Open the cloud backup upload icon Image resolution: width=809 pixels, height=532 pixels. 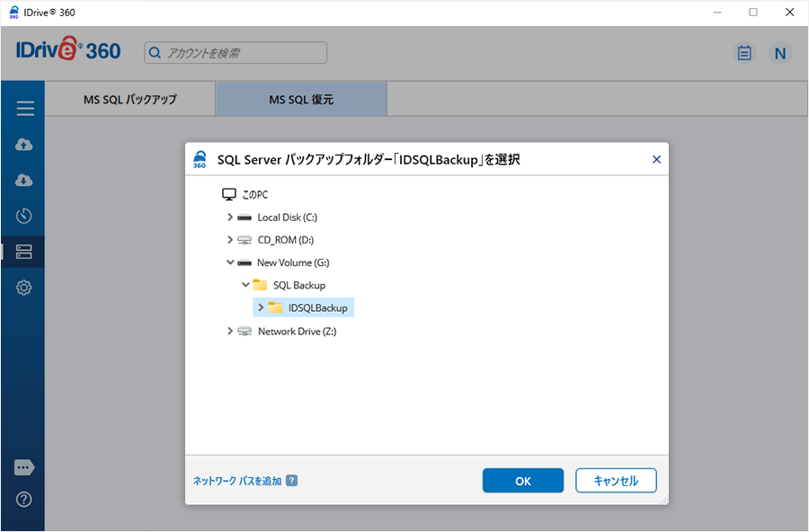click(23, 145)
